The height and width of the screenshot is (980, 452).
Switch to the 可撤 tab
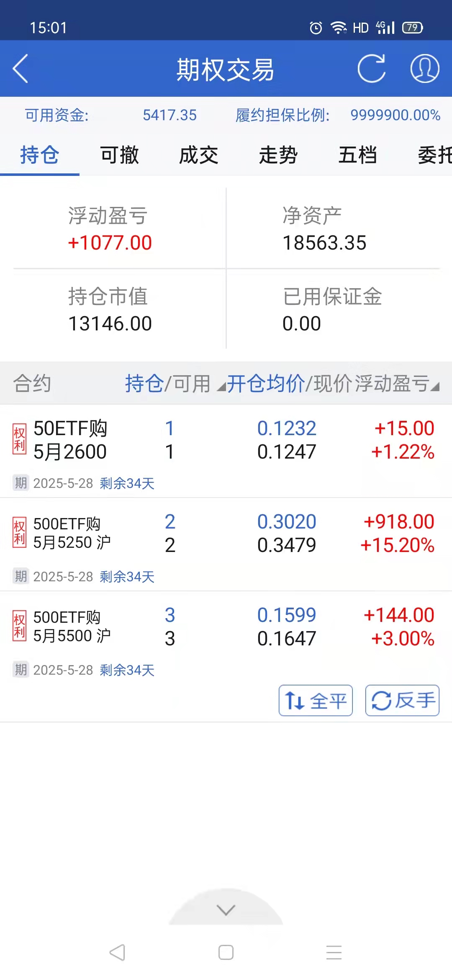tap(119, 155)
